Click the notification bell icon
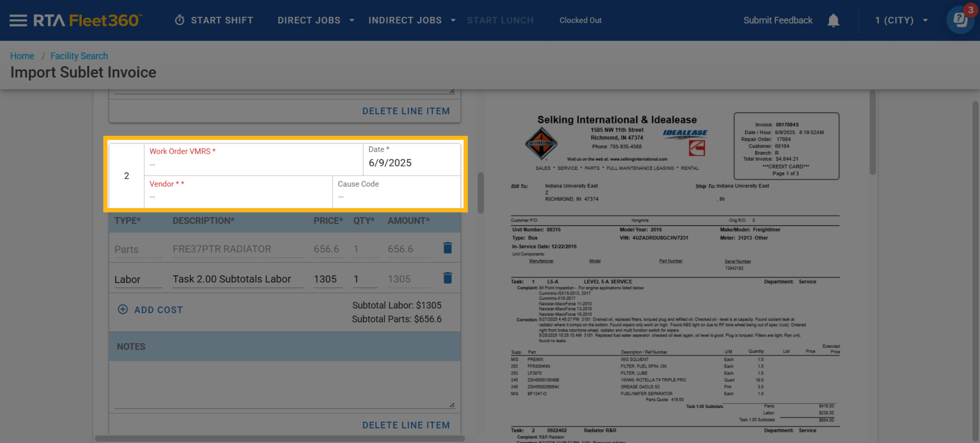Screen dimensions: 980x443 [x=833, y=20]
